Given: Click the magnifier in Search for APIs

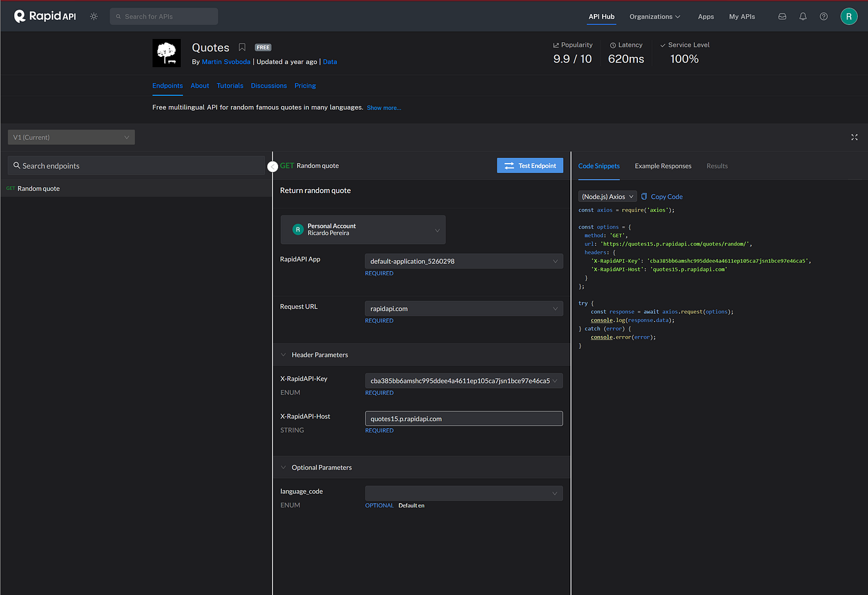Looking at the screenshot, I should tap(118, 16).
